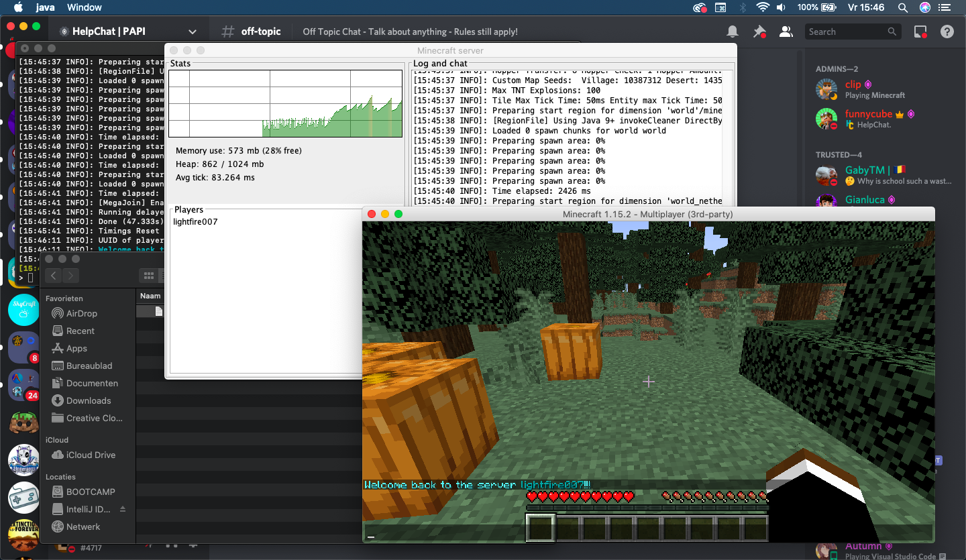
Task: Switch Finder to icon grid view
Action: pos(149,276)
